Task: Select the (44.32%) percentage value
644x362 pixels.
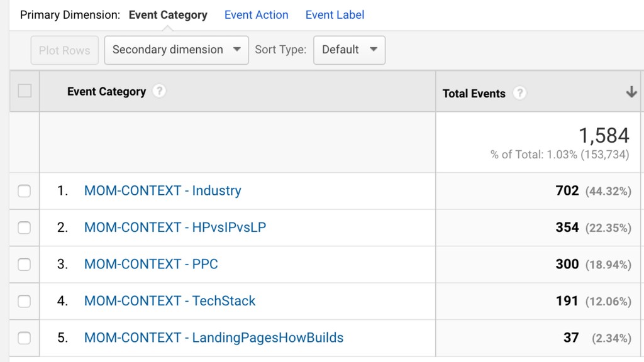Action: (x=608, y=191)
